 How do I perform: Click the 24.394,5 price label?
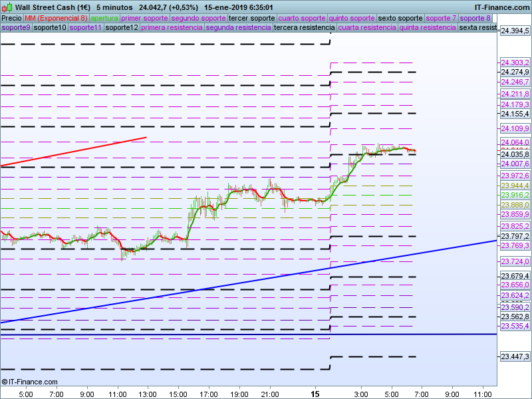515,31
